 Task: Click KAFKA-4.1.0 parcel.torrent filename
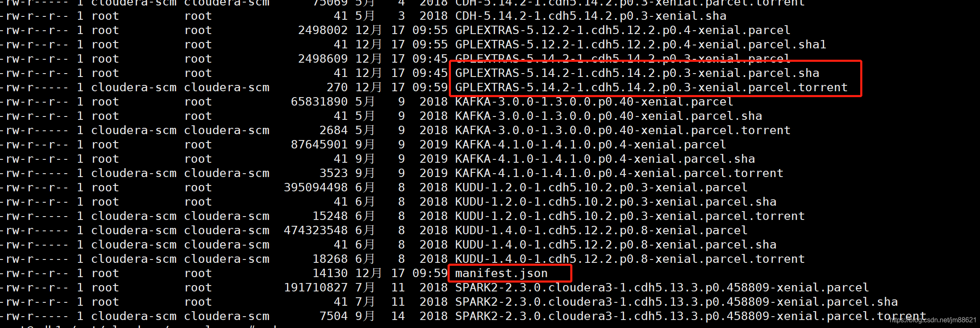(619, 173)
